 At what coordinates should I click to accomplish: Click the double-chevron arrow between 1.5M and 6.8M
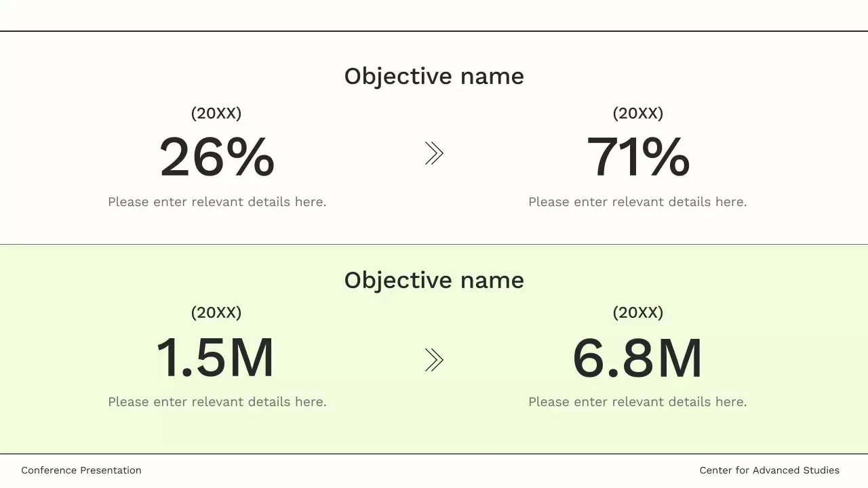pyautogui.click(x=434, y=360)
